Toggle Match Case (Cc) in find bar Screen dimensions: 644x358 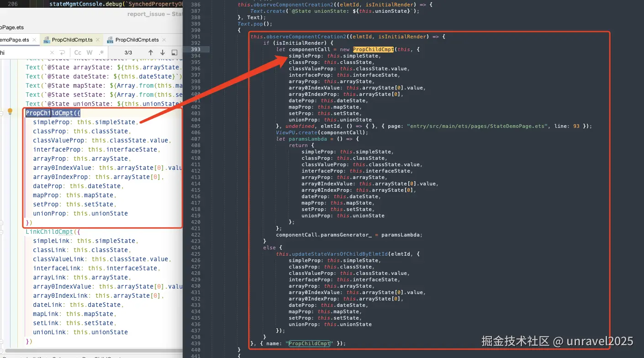pyautogui.click(x=78, y=53)
